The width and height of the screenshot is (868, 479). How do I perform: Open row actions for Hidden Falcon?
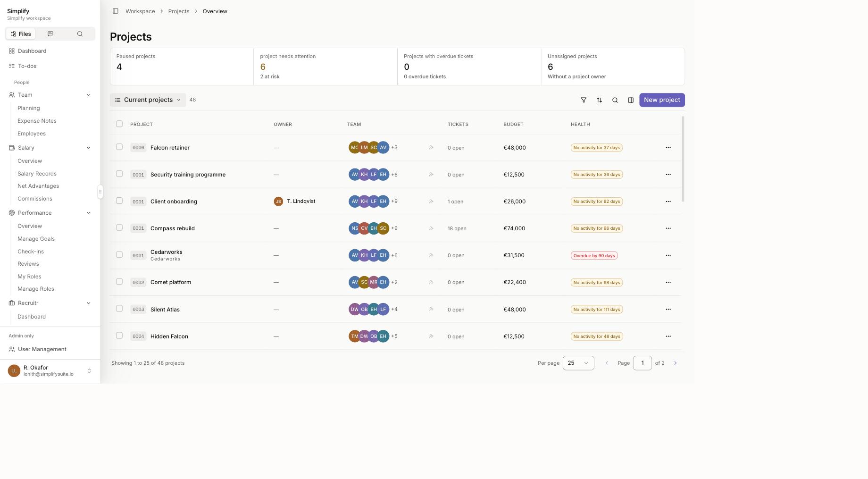pyautogui.click(x=668, y=336)
